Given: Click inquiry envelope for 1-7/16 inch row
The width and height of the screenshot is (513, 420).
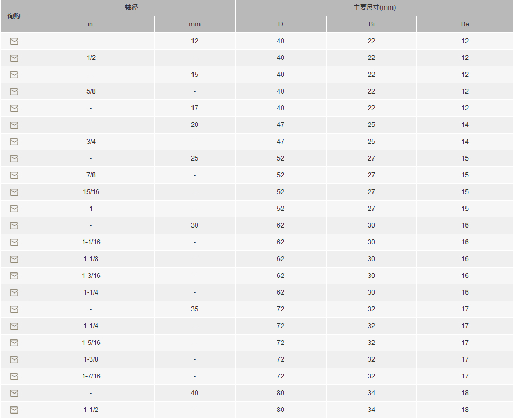Looking at the screenshot, I should 14,377.
